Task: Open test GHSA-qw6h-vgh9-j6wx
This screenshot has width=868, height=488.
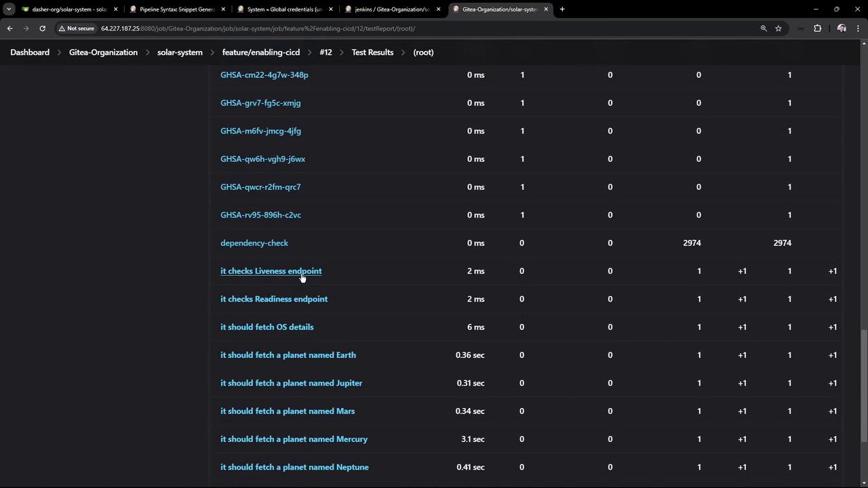Action: (x=262, y=159)
